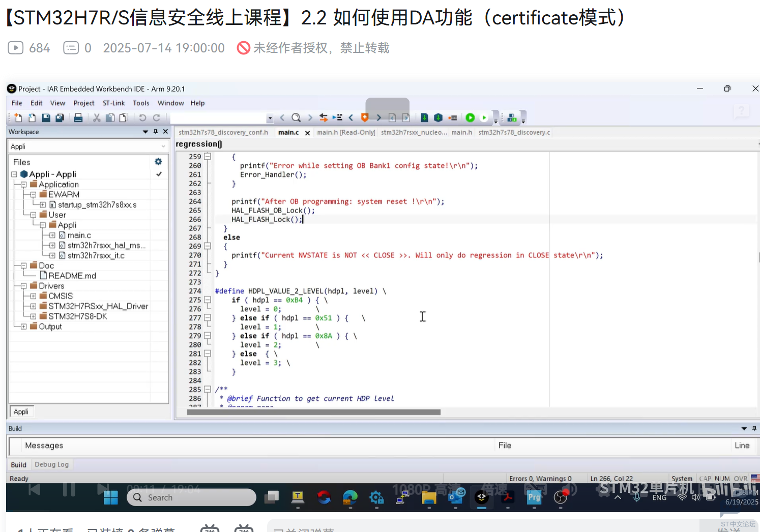Image resolution: width=760 pixels, height=532 pixels.
Task: Click the taskbar Search box
Action: [191, 497]
